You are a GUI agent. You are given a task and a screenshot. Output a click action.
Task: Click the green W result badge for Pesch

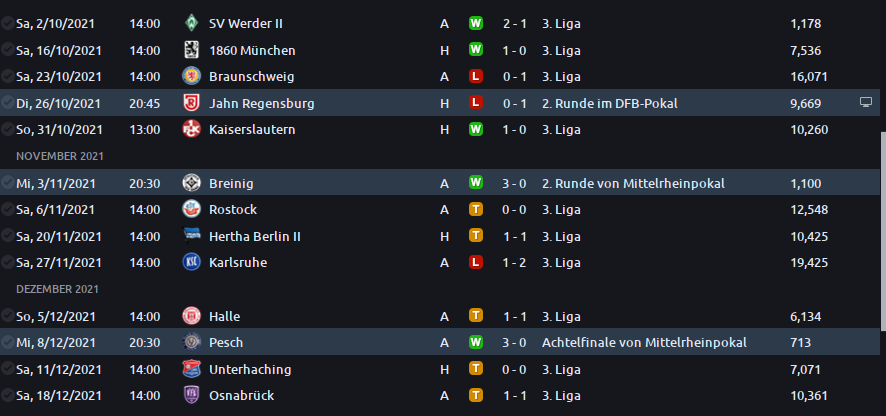476,341
